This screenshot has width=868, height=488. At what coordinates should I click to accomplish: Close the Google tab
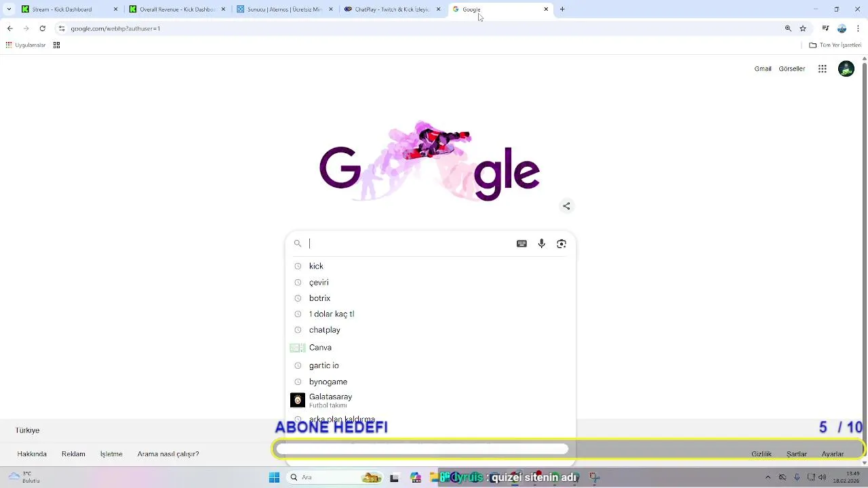point(546,9)
